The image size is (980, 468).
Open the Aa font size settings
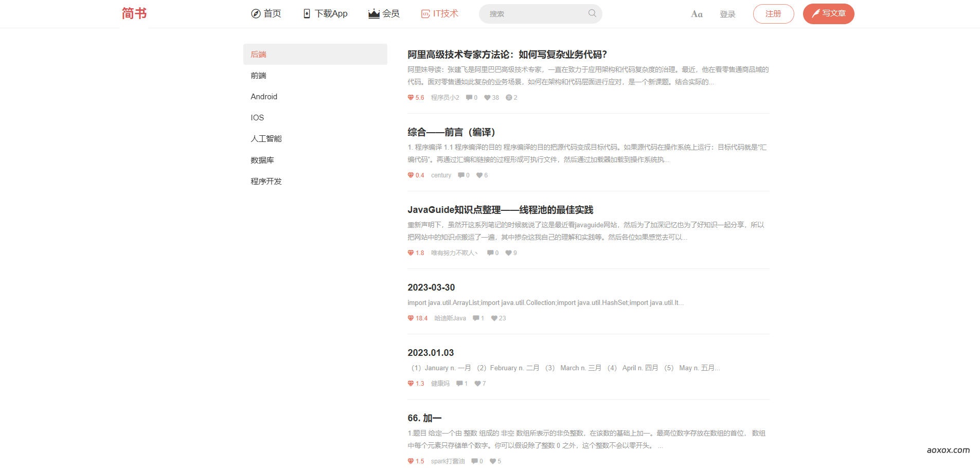pyautogui.click(x=697, y=14)
